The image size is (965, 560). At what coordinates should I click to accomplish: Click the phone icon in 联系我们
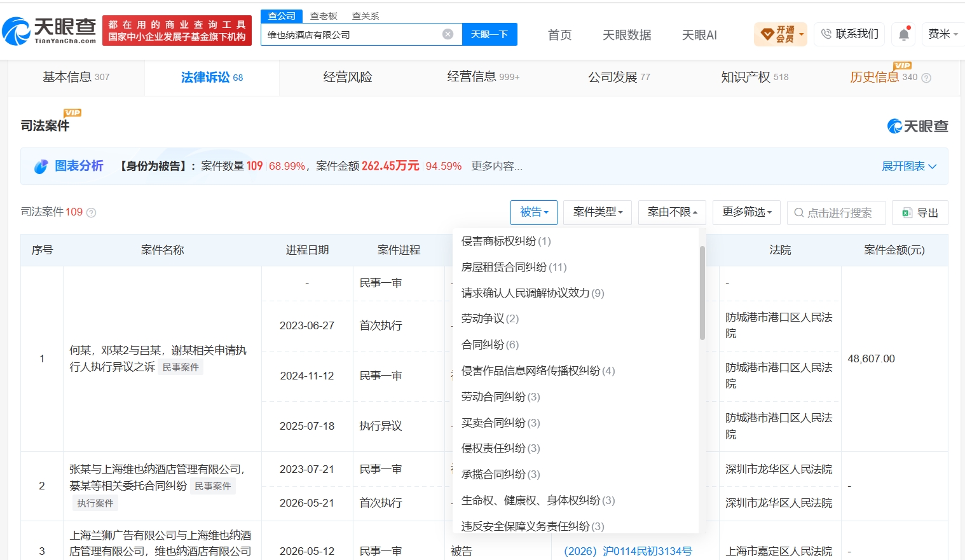click(826, 34)
